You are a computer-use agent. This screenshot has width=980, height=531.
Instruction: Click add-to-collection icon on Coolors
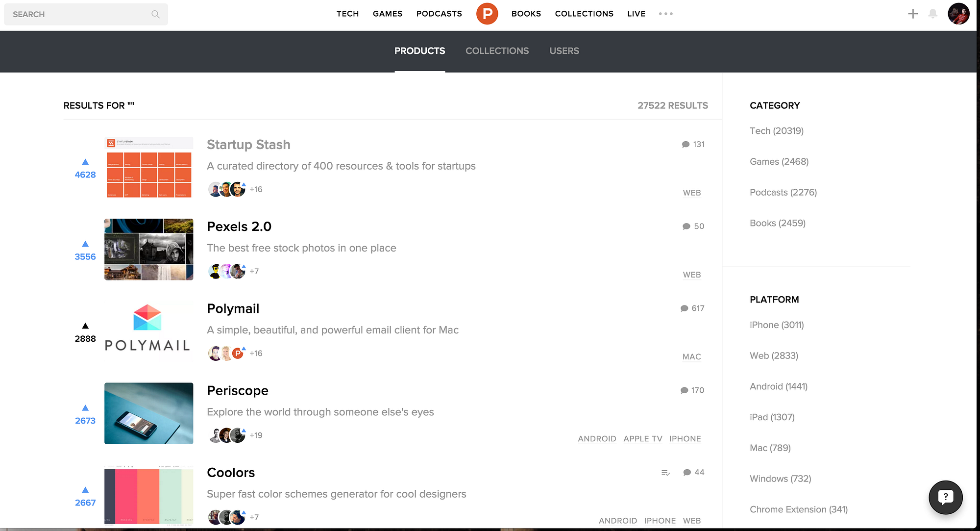[x=665, y=473]
